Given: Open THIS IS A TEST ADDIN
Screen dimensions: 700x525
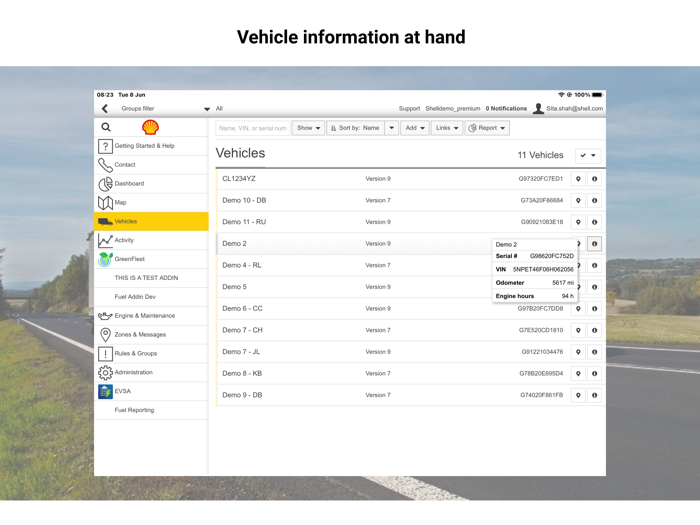Looking at the screenshot, I should pos(151,278).
